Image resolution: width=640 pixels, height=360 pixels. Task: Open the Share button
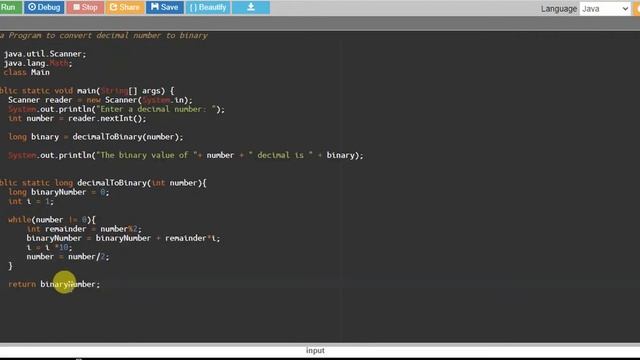coord(125,7)
